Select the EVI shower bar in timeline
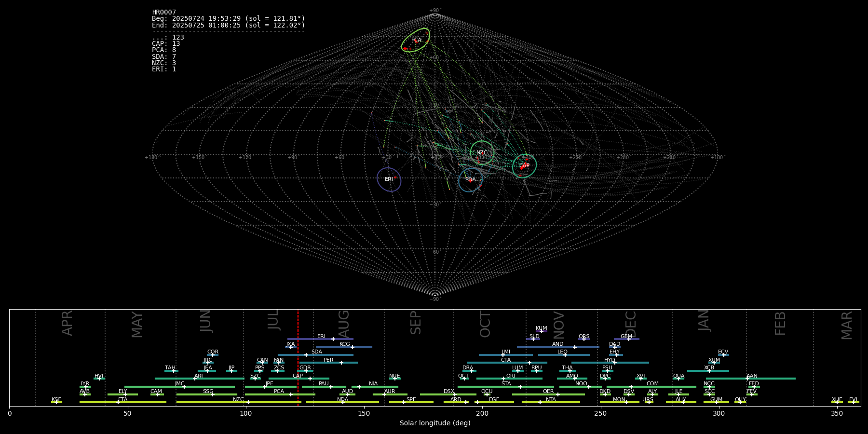 tap(854, 402)
